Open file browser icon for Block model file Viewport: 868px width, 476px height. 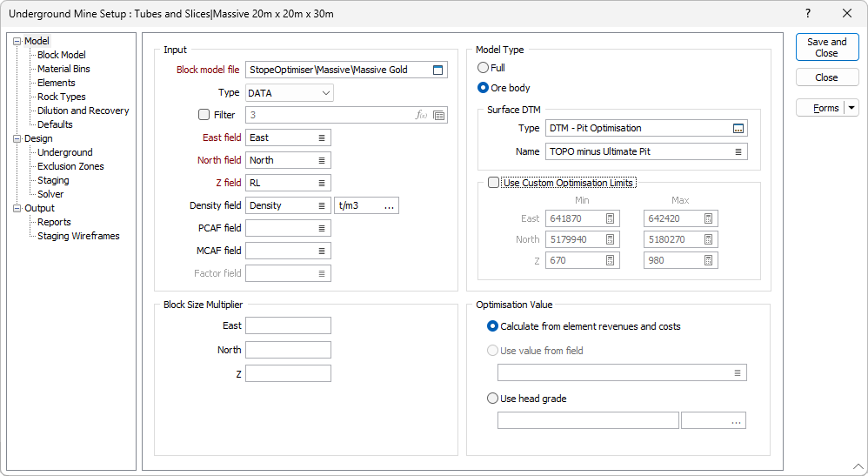(x=437, y=70)
